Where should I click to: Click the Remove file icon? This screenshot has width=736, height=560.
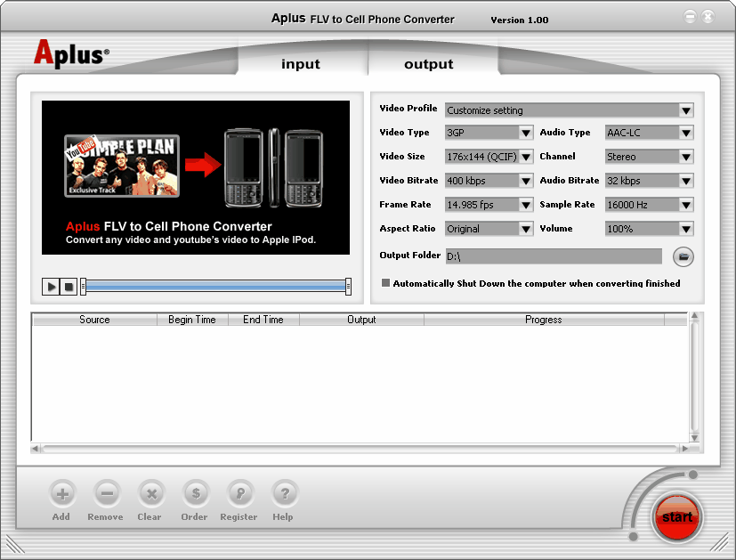pos(106,493)
